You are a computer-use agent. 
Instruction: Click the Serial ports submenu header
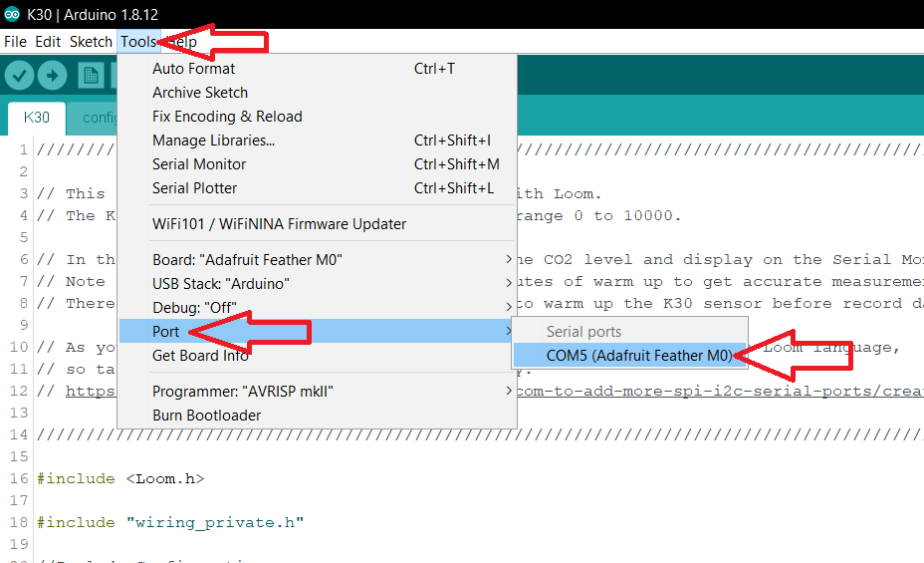click(x=584, y=331)
